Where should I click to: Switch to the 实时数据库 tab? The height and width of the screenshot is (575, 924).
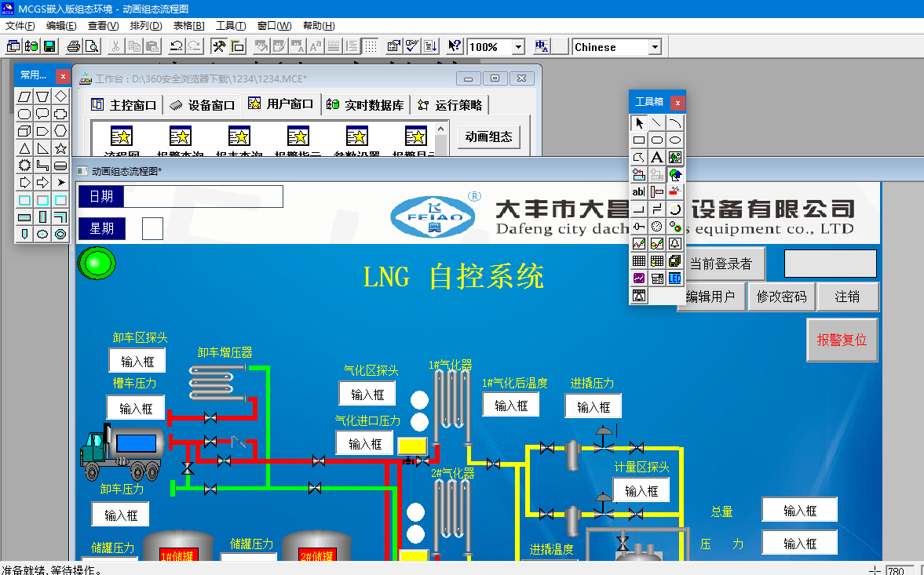[x=366, y=104]
